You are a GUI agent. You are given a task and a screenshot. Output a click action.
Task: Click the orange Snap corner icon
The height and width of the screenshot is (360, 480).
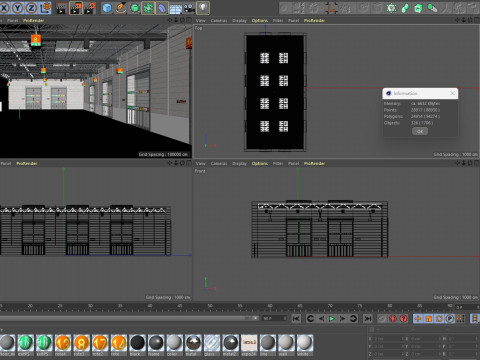(x=332, y=8)
